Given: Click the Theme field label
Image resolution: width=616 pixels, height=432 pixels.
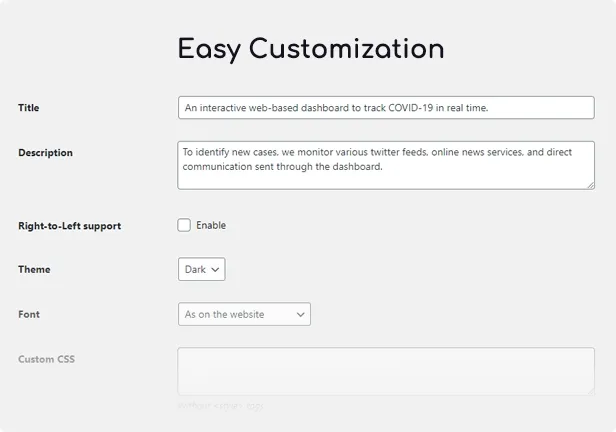Looking at the screenshot, I should click(x=34, y=269).
